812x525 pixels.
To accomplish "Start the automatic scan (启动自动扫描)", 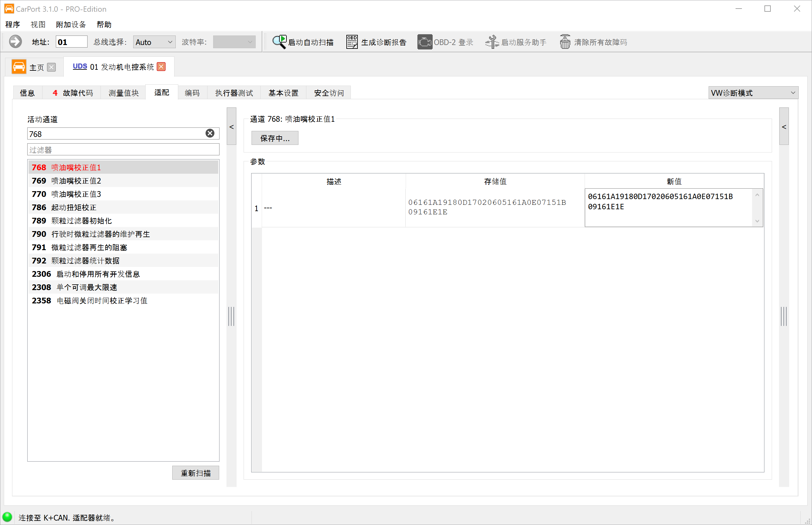I will [x=303, y=42].
